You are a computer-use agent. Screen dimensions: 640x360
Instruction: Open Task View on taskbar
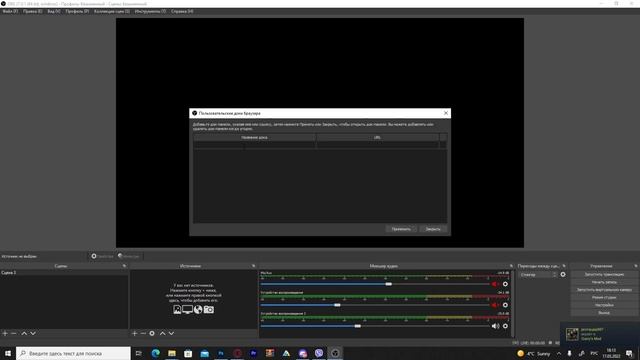pos(139,353)
